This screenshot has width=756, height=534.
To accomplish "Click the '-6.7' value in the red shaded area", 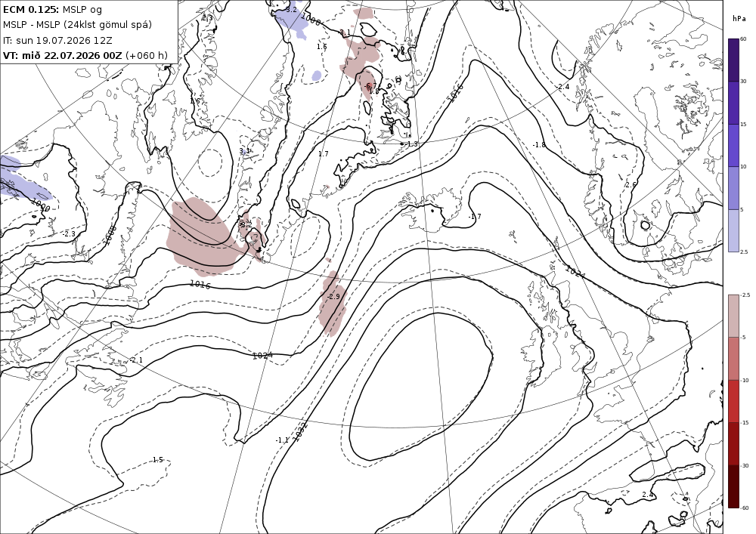I will pos(370,85).
